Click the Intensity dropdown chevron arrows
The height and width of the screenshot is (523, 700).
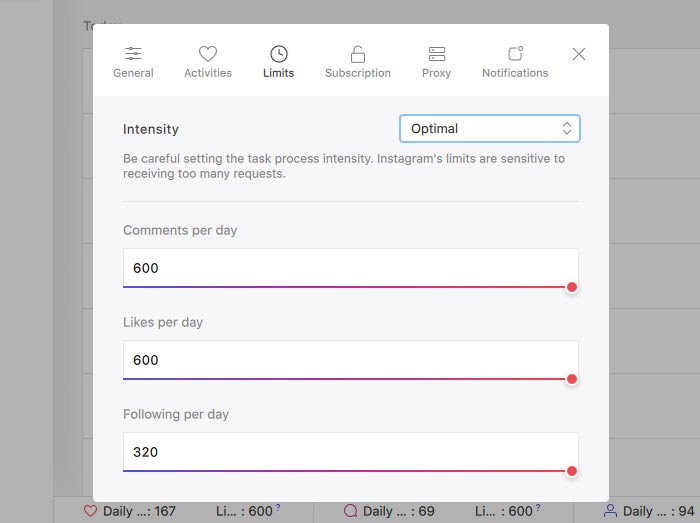[567, 129]
